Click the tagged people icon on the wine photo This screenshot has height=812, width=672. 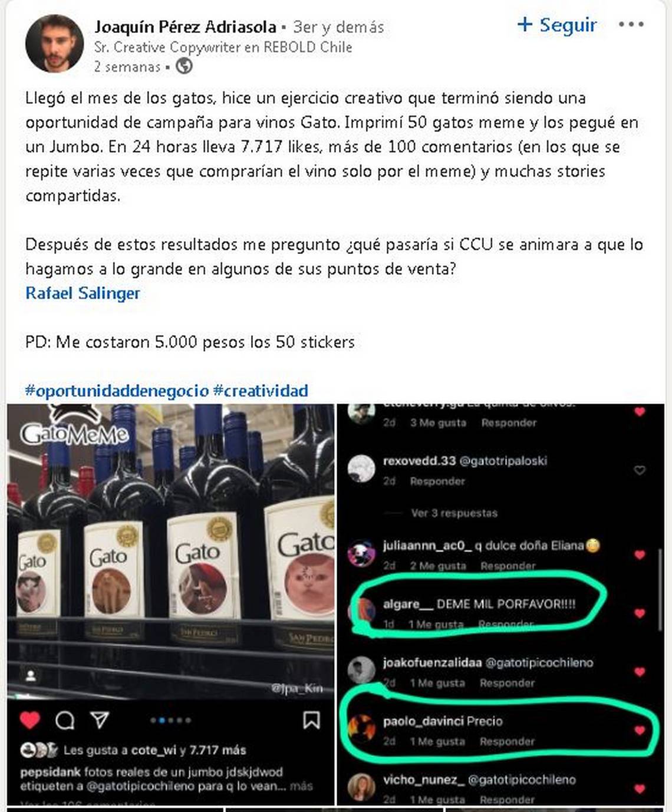pos(31,676)
